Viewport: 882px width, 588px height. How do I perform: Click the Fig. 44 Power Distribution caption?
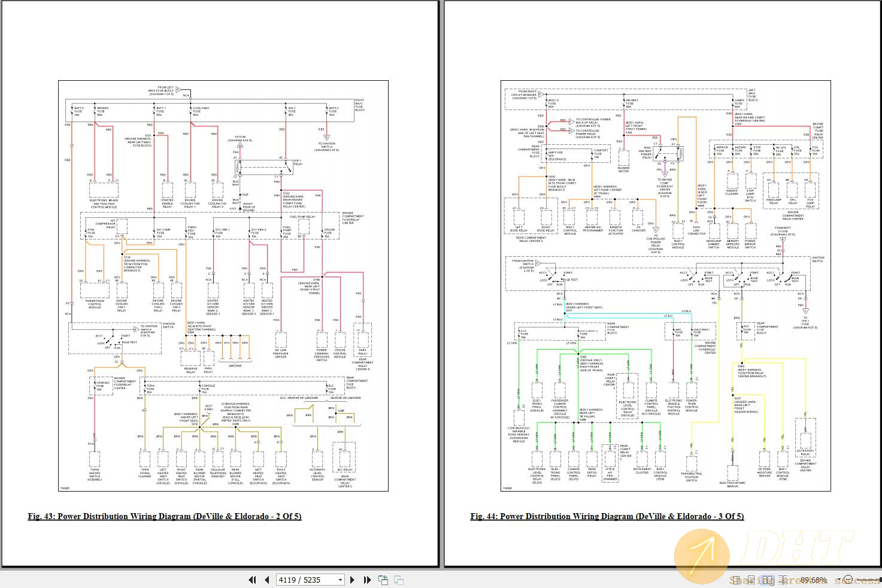click(x=607, y=516)
